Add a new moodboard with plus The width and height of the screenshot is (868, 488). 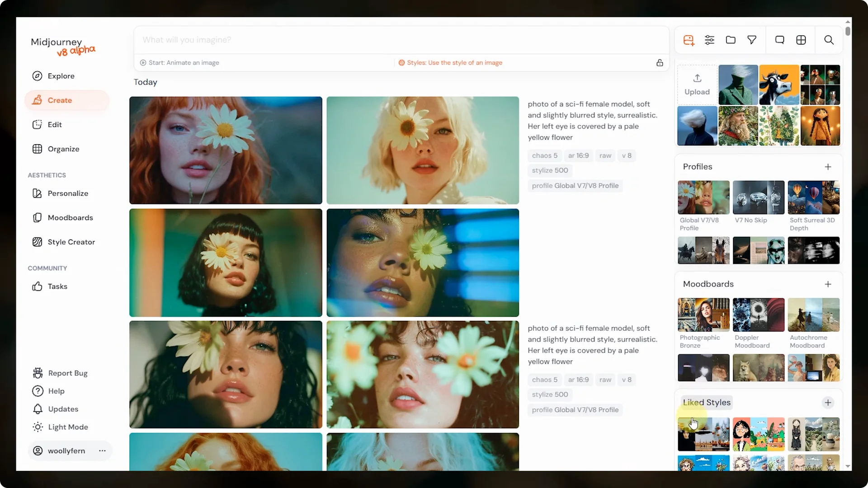click(828, 284)
